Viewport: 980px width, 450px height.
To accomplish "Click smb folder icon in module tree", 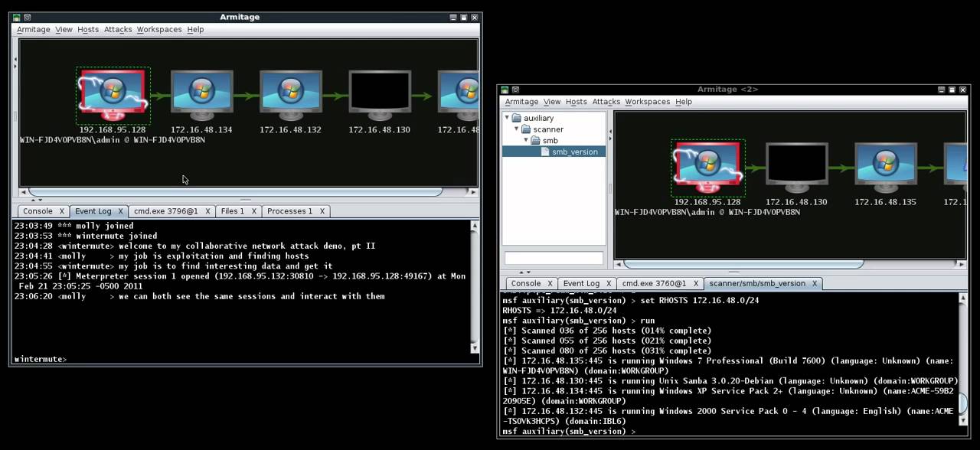I will click(536, 141).
